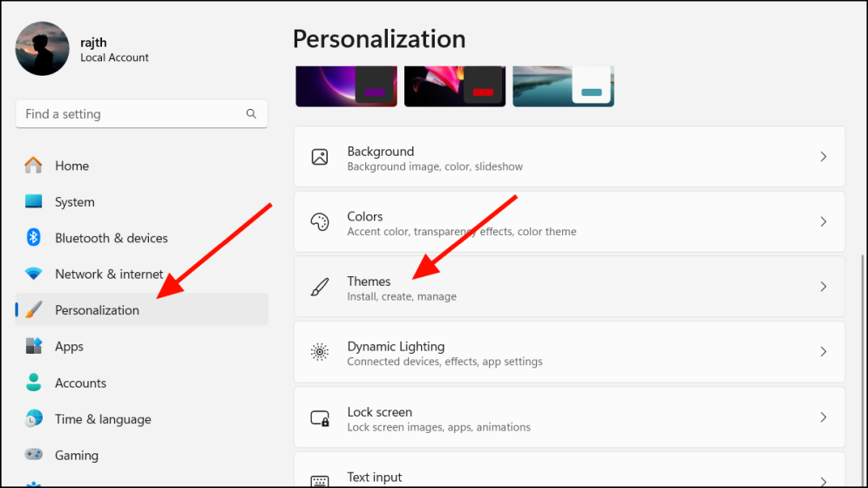Click the Background picture icon
The image size is (868, 488).
click(320, 157)
